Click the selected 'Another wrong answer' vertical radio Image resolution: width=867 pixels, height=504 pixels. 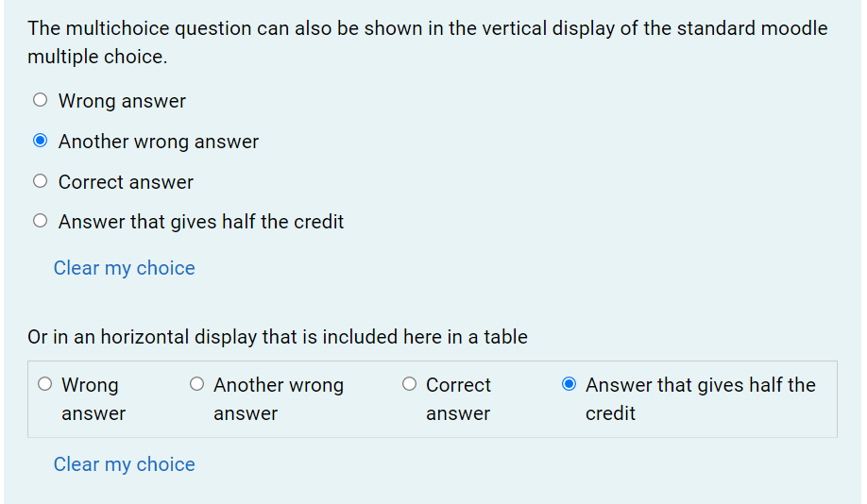pyautogui.click(x=40, y=142)
